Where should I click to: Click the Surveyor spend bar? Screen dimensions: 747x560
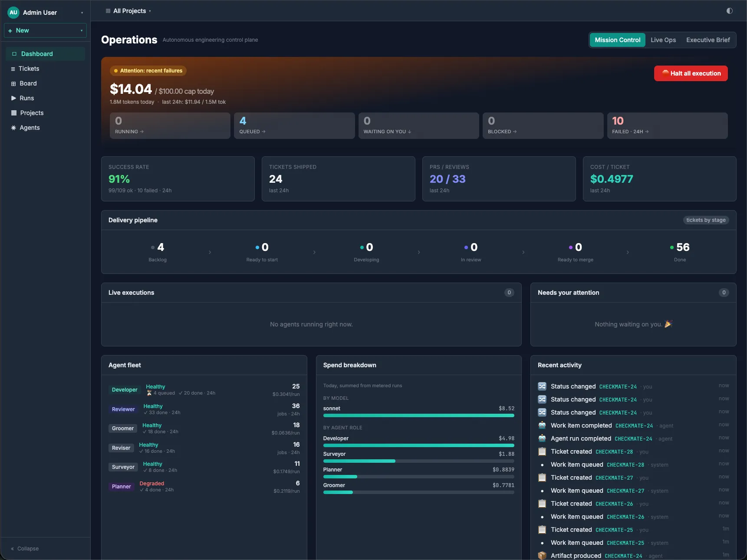coord(419,461)
